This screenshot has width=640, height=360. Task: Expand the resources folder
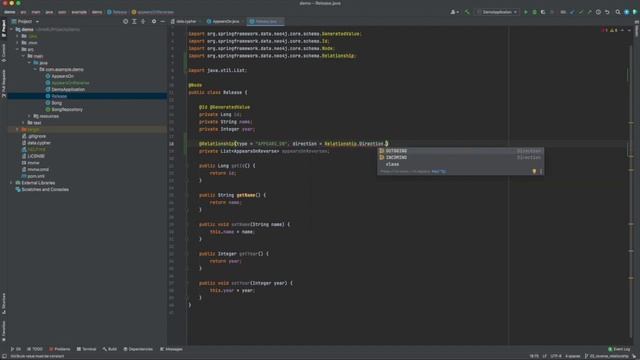(29, 116)
